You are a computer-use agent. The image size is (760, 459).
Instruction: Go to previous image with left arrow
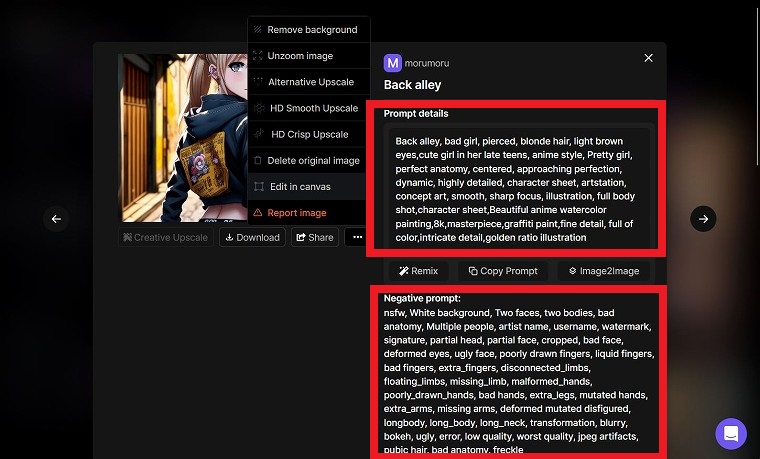56,219
